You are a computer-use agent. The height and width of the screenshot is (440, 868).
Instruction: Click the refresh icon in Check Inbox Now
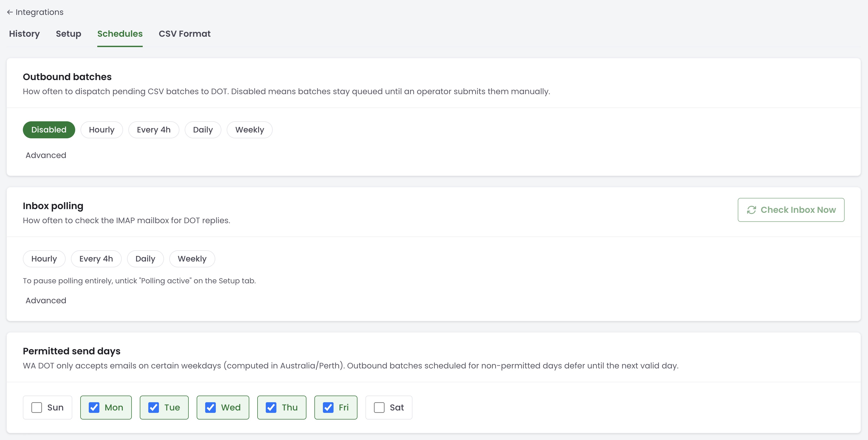click(751, 210)
